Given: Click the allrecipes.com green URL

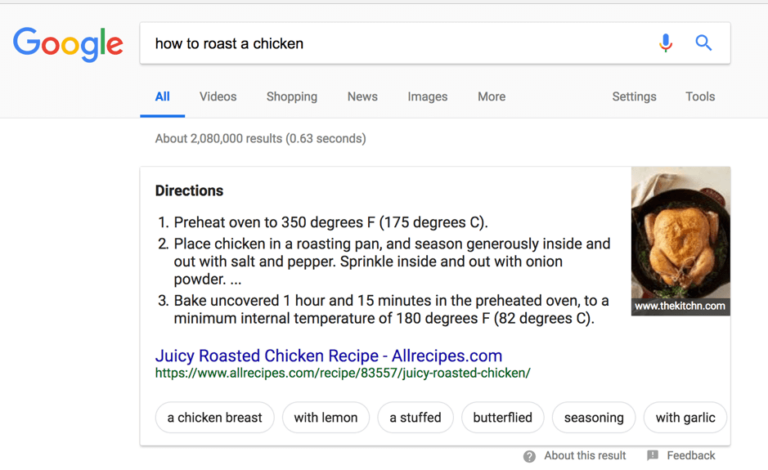Looking at the screenshot, I should click(x=342, y=374).
